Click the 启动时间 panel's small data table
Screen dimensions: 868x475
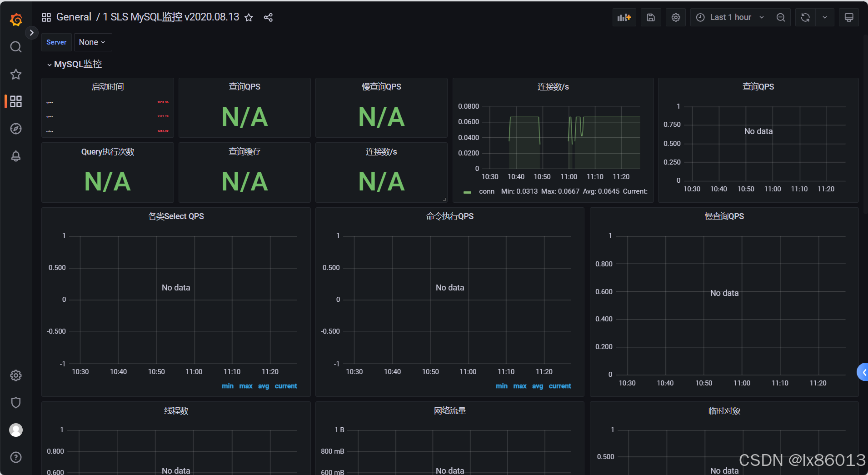(x=108, y=116)
